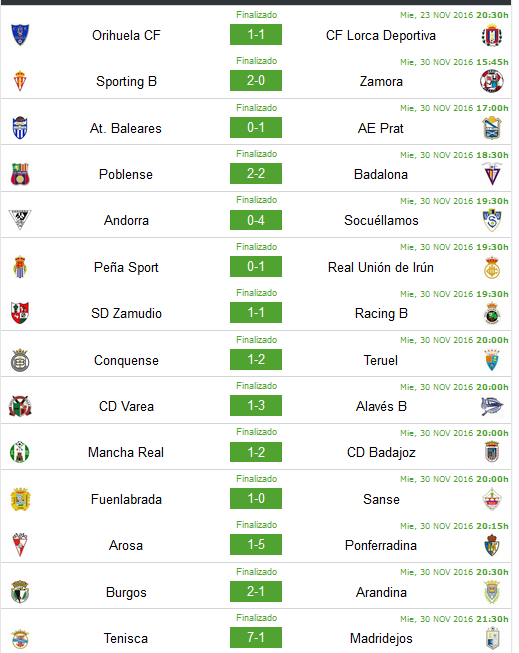Click the 0-4 Andorra vs Socuéllamos score
The height and width of the screenshot is (653, 519).
tap(256, 220)
